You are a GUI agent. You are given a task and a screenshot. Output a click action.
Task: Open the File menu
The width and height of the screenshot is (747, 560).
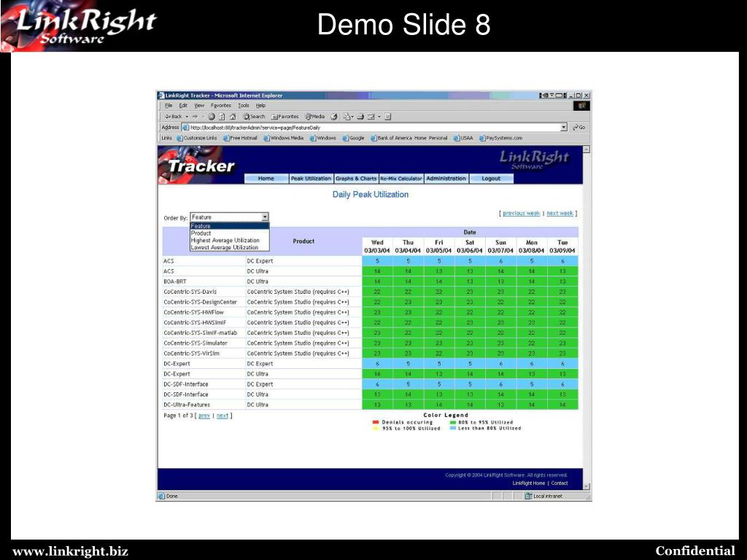pyautogui.click(x=169, y=106)
